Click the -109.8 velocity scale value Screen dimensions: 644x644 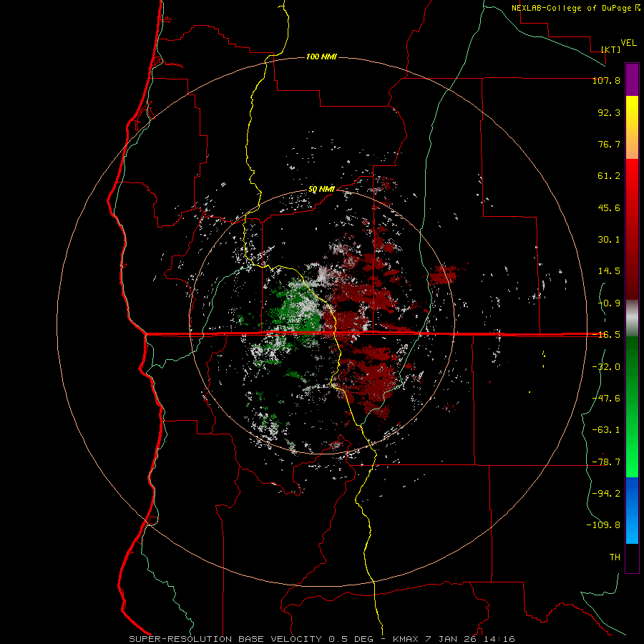[603, 525]
